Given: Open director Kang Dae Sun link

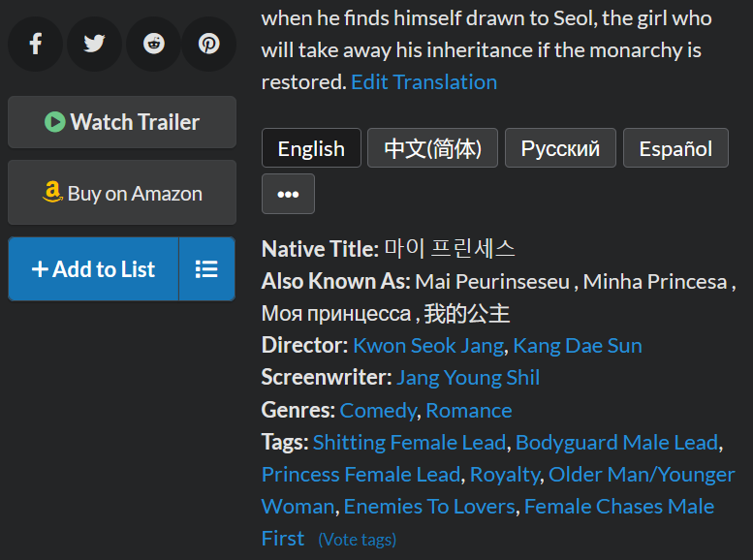Looking at the screenshot, I should pyautogui.click(x=578, y=346).
